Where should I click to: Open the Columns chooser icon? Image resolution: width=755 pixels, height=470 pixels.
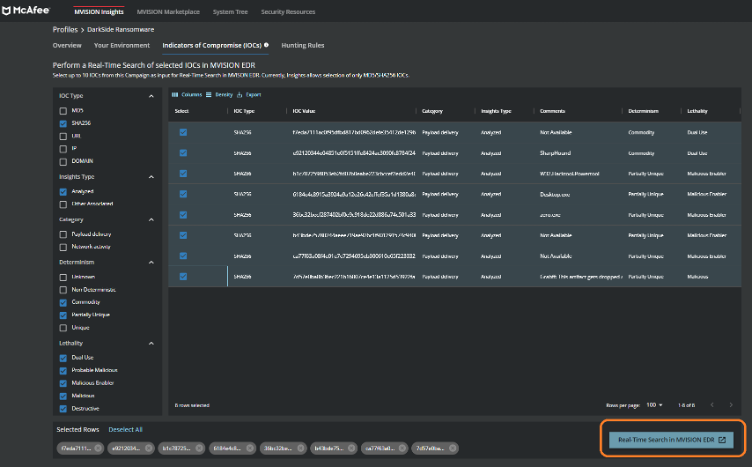pyautogui.click(x=175, y=95)
